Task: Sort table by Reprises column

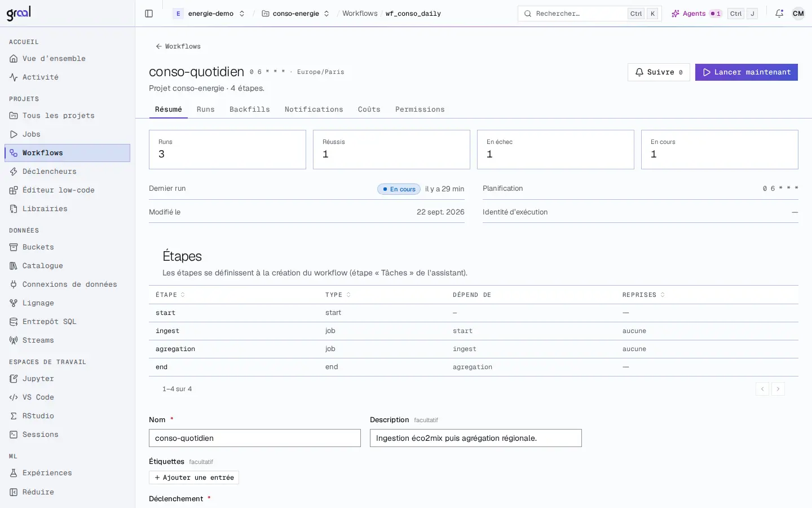Action: (643, 295)
